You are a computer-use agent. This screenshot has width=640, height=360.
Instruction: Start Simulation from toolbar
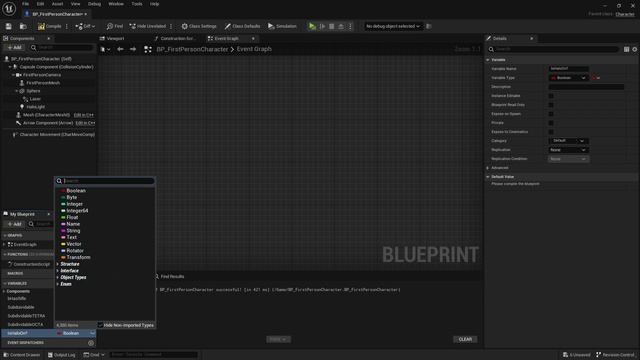(282, 26)
